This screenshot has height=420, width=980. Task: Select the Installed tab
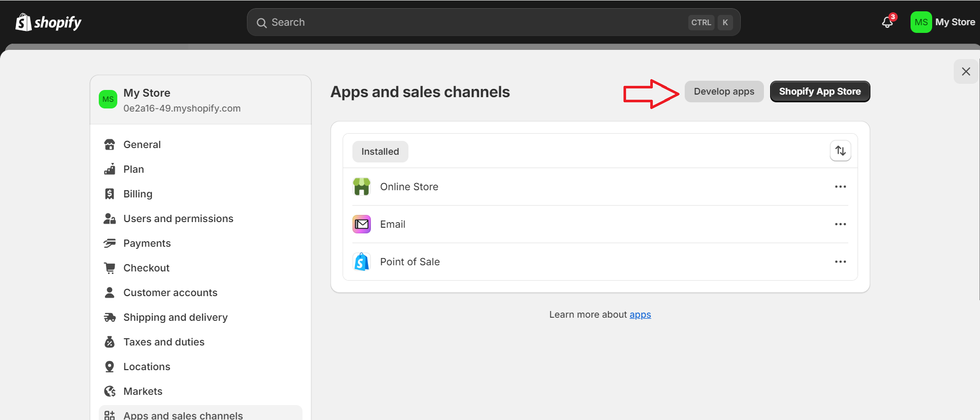380,152
